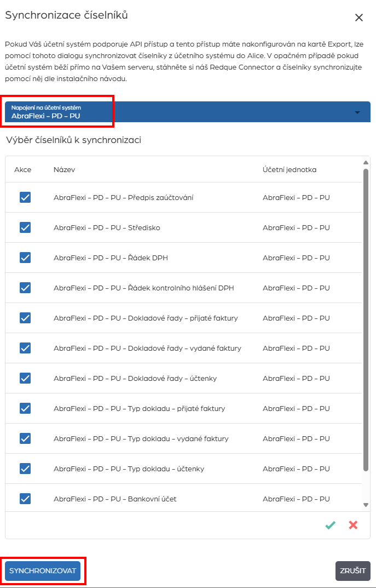Uncheck the Předpis zaúčtování checkbox
Image resolution: width=376 pixels, height=588 pixels.
coord(25,197)
